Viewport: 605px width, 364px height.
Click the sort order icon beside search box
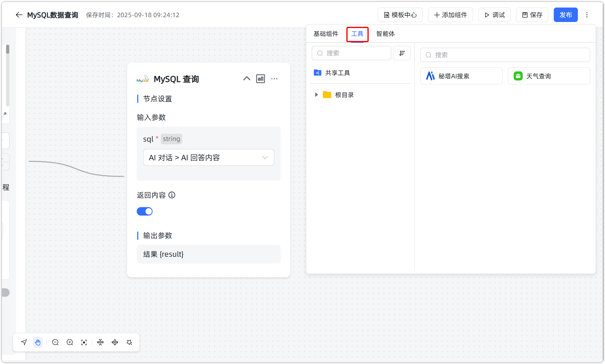tap(402, 53)
